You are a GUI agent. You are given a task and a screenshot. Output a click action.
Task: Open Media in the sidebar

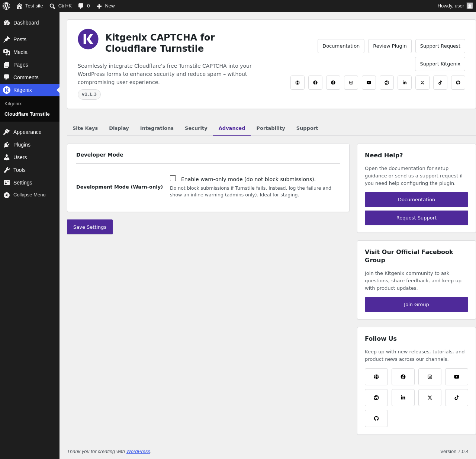coord(30,52)
